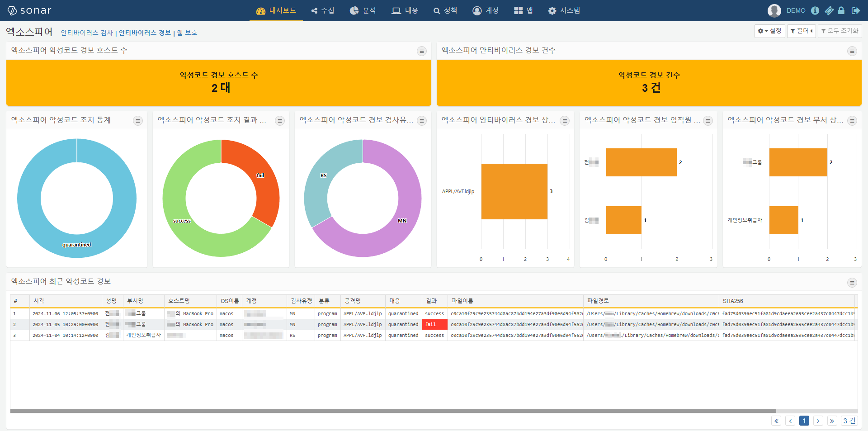Click the 개인정보취급자 department cell in table
Viewport: 868px width, 431px height.
tap(143, 335)
